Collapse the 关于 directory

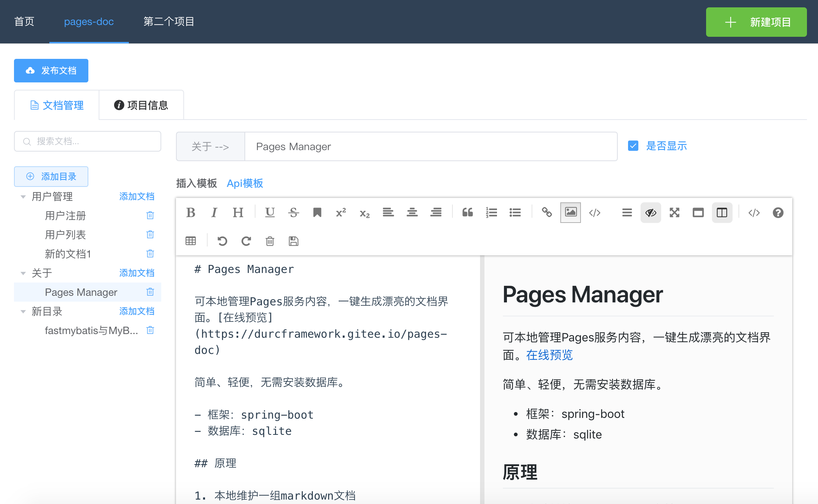(x=23, y=273)
